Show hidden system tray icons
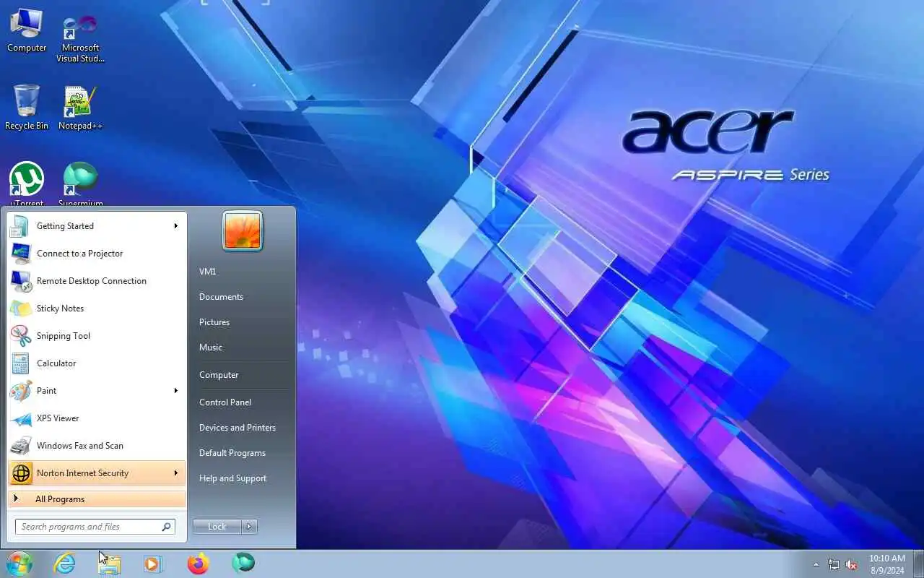This screenshot has height=578, width=924. coord(816,564)
